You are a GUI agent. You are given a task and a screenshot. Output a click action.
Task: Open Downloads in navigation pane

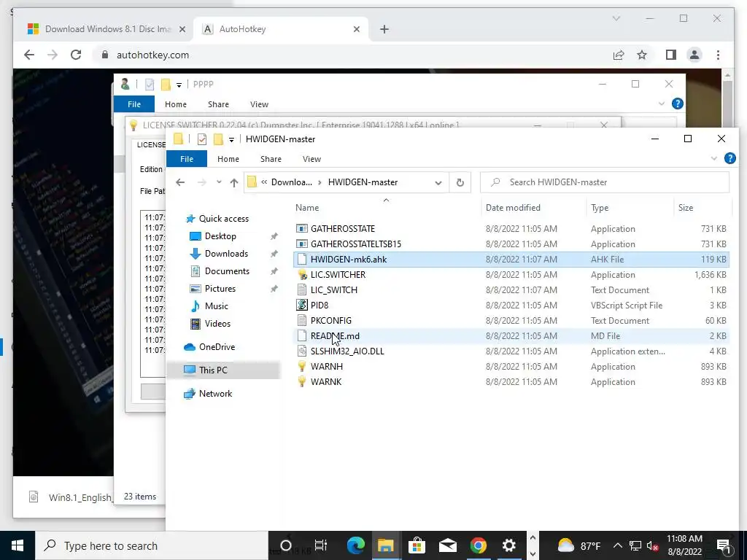[x=226, y=253]
